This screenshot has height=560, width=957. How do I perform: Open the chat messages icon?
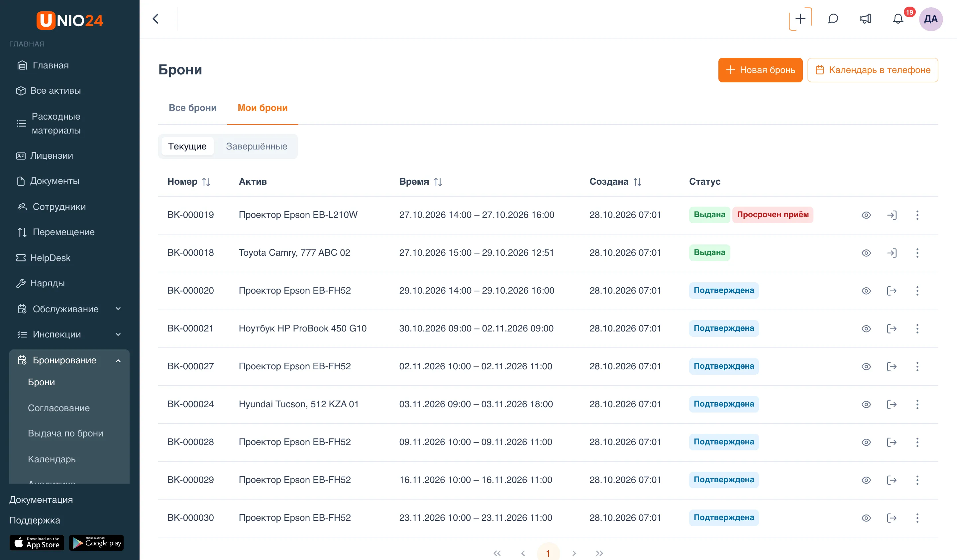click(x=833, y=19)
